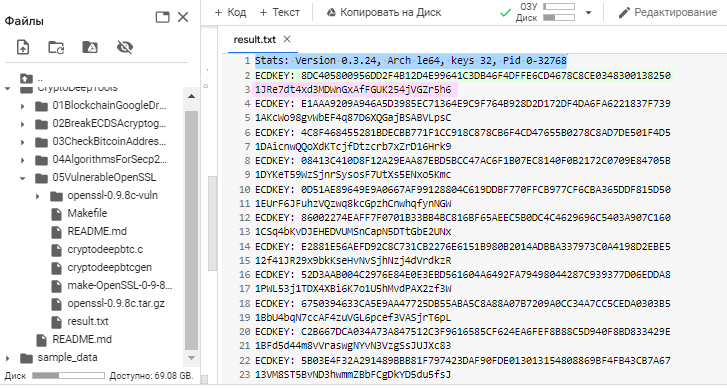Collapse the 05VulnerableOpenSSL folder
Image resolution: width=727 pixels, height=390 pixels.
click(22, 178)
